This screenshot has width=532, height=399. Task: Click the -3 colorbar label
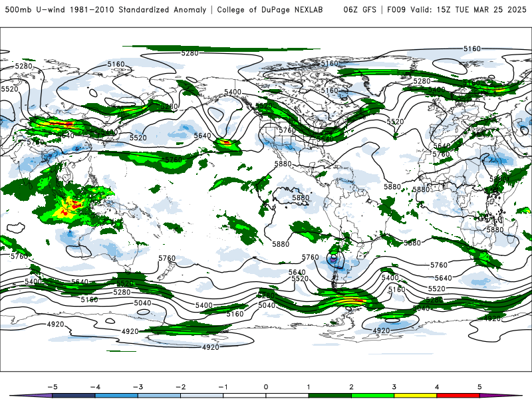(138, 387)
